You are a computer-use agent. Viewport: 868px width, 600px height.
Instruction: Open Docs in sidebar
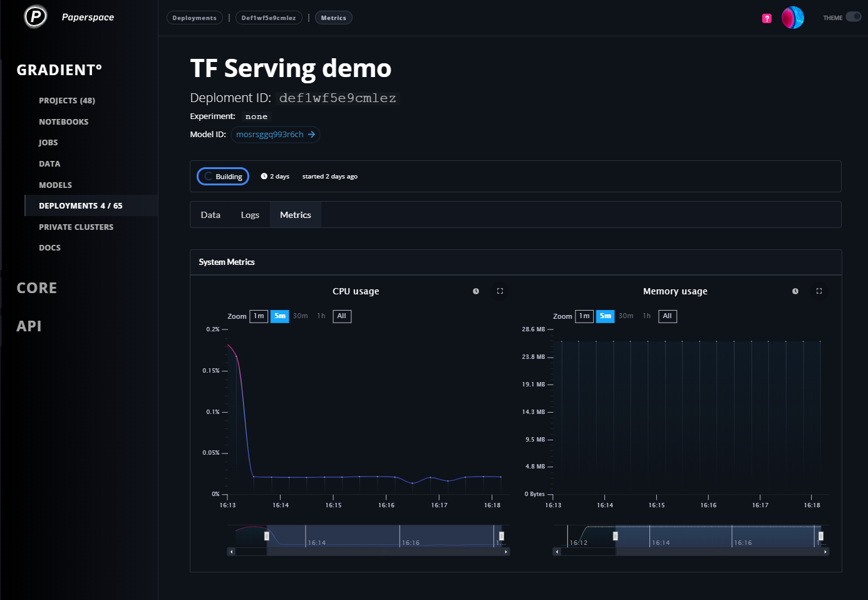tap(49, 248)
